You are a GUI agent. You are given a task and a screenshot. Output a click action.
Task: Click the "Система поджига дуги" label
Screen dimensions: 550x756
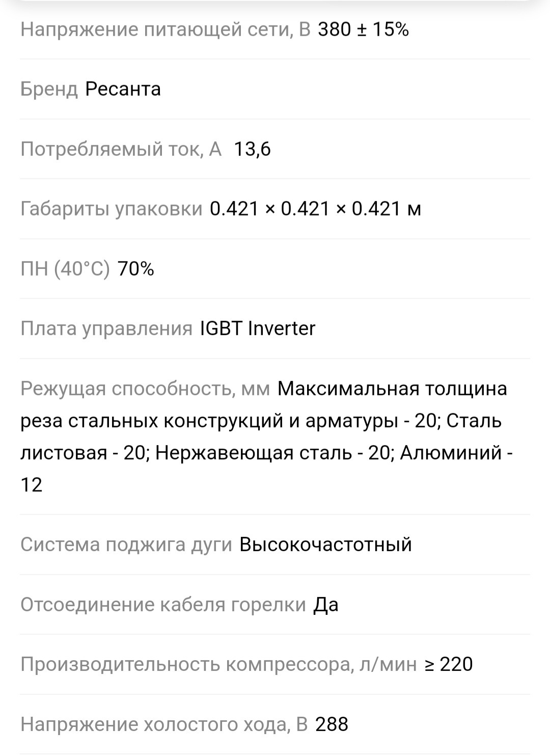click(x=126, y=545)
